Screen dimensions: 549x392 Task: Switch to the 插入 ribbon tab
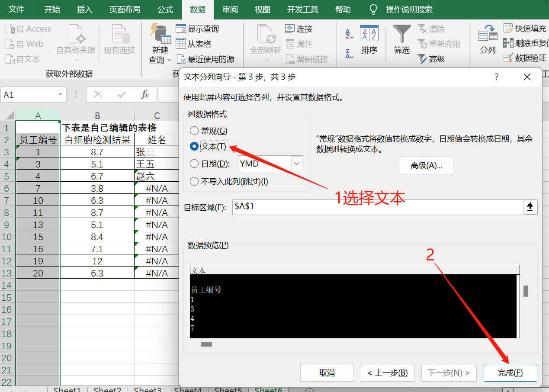[x=84, y=10]
